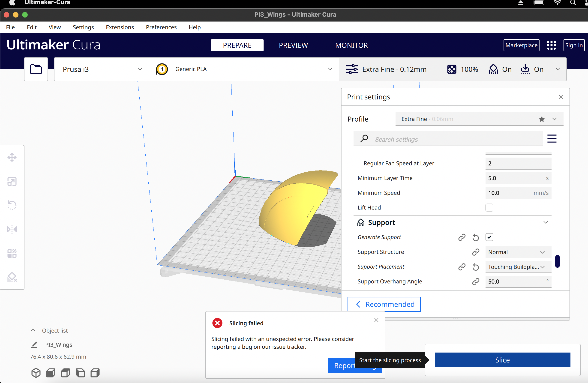Open the print settings search menu icon
The height and width of the screenshot is (383, 588).
[552, 138]
